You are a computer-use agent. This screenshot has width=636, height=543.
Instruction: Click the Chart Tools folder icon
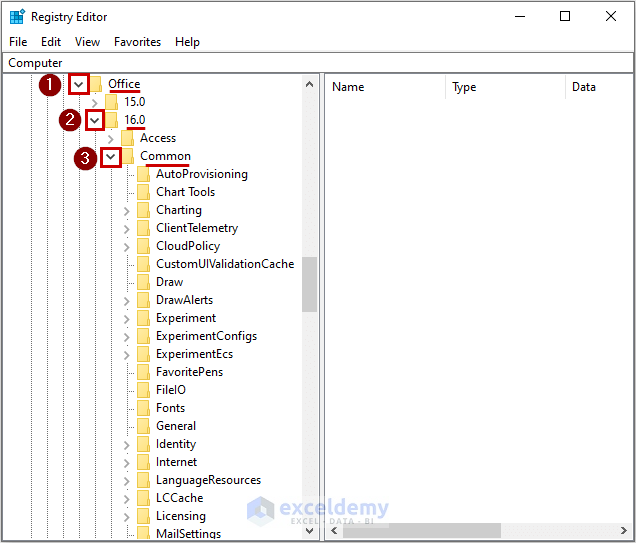(143, 192)
